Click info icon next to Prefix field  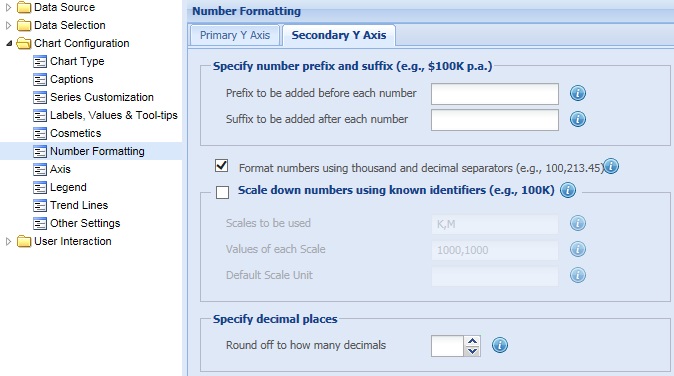coord(578,93)
